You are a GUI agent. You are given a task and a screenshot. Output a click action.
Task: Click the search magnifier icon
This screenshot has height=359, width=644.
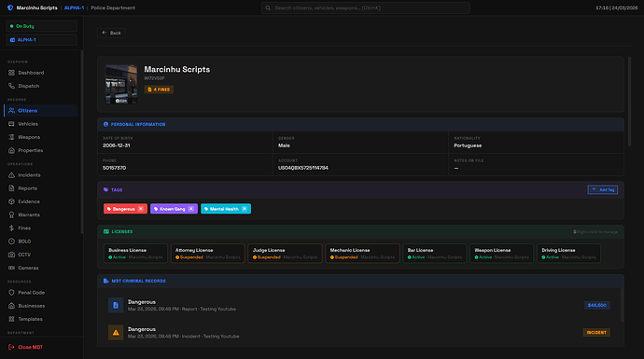click(268, 7)
